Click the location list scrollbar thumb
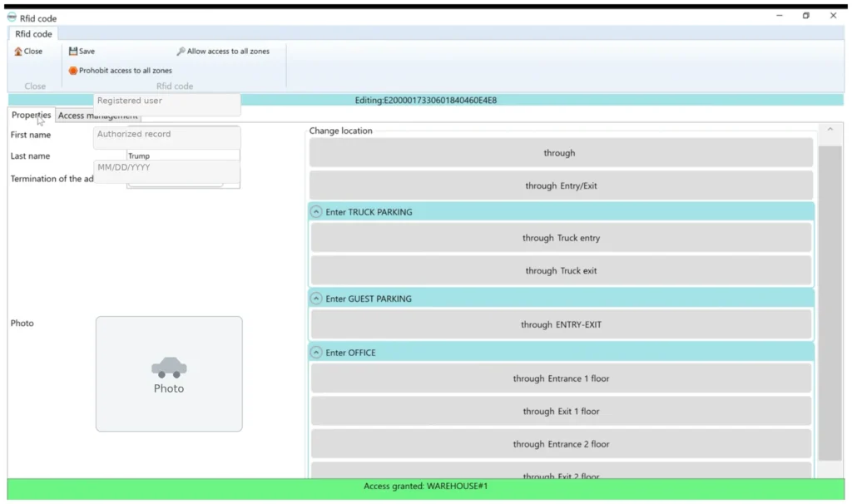 (830, 303)
